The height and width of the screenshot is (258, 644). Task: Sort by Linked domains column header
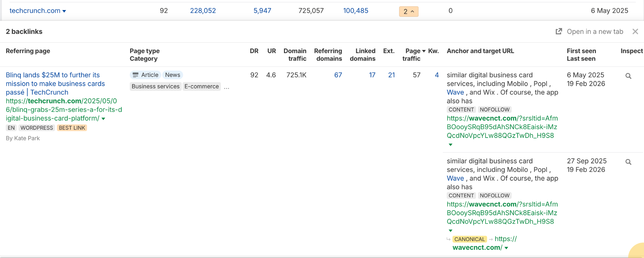pos(363,55)
